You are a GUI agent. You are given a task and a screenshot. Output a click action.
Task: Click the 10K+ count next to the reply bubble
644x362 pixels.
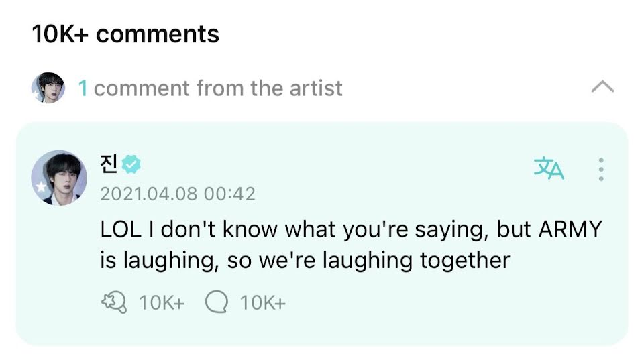pos(263,303)
